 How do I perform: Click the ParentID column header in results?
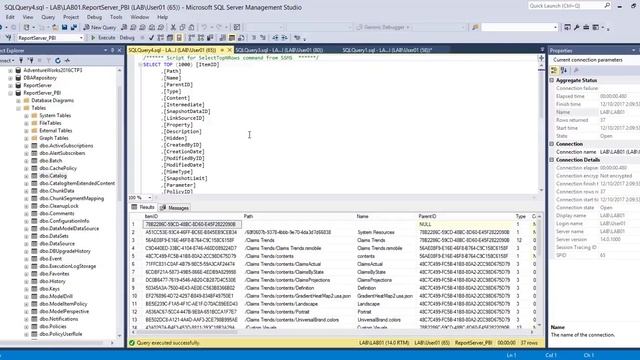(465, 216)
